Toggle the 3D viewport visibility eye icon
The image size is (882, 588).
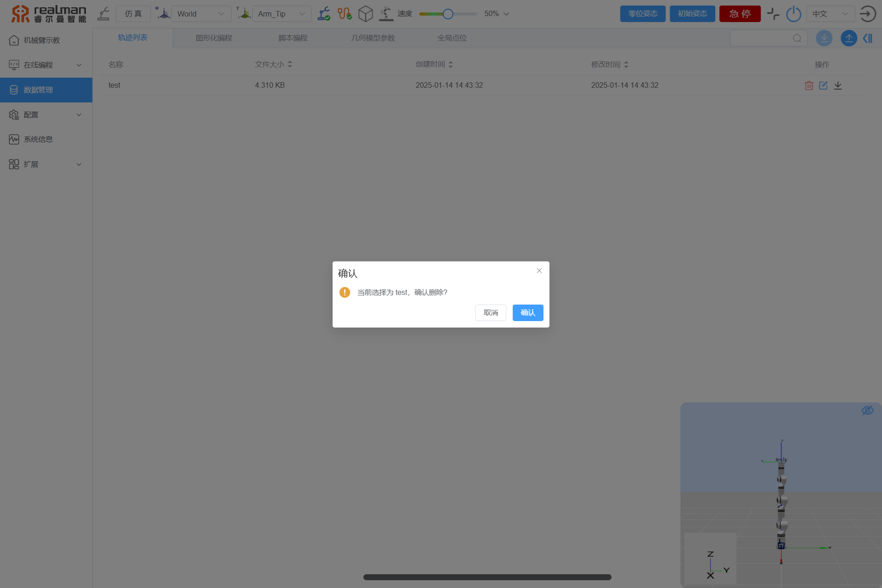(868, 410)
